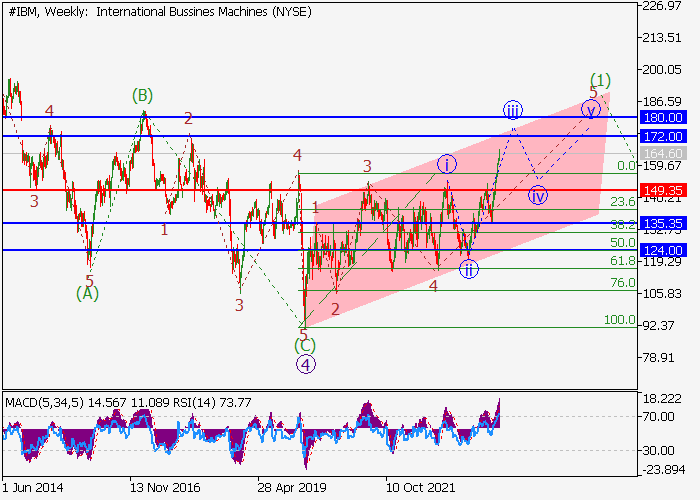Click the 70.00 indicator scale value
700x500 pixels.
(658, 417)
